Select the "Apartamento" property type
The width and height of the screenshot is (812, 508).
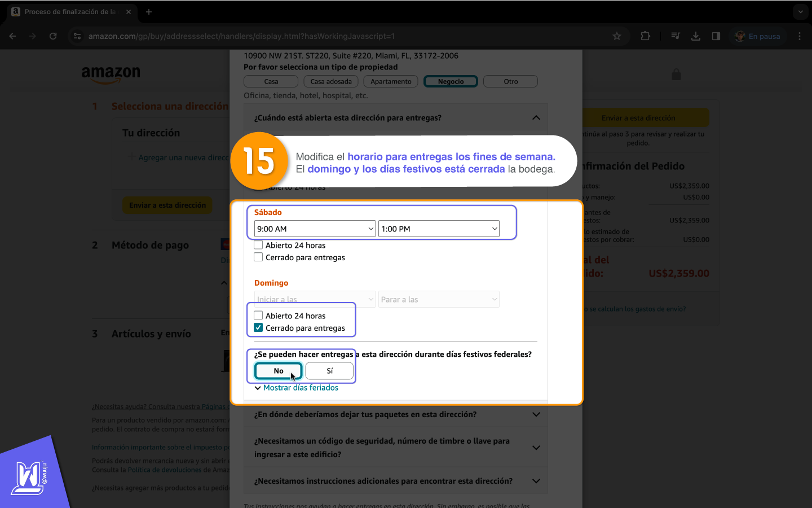391,81
